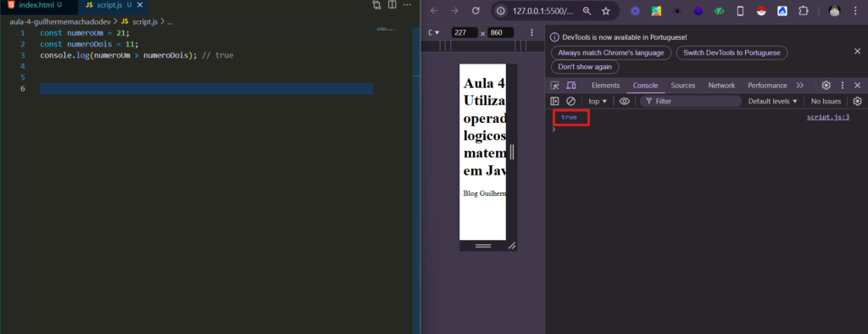Activate the inspect element picker
Viewport: 868px width, 334px height.
click(554, 86)
